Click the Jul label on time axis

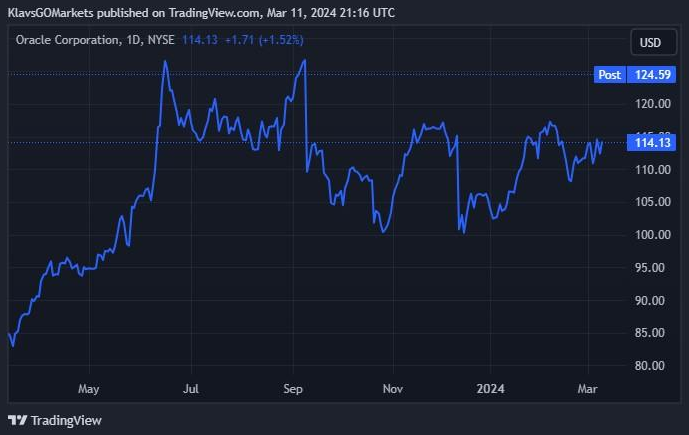tap(191, 387)
